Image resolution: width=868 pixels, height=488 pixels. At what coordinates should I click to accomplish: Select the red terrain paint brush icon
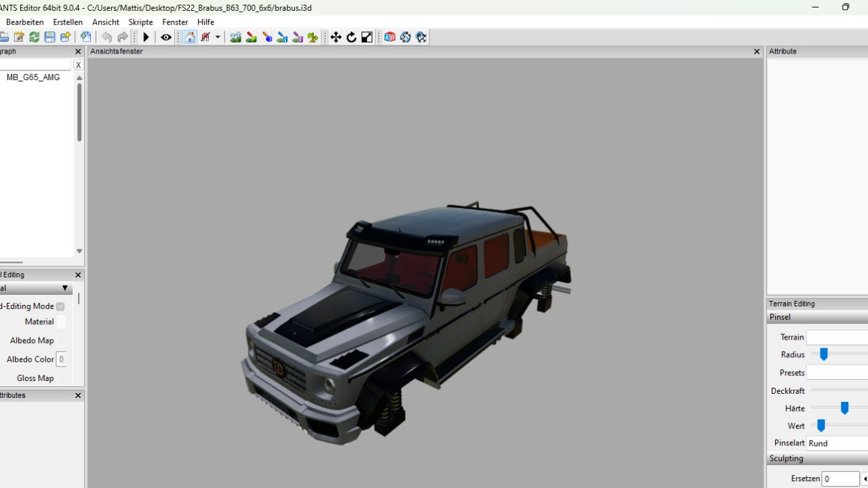tap(251, 37)
